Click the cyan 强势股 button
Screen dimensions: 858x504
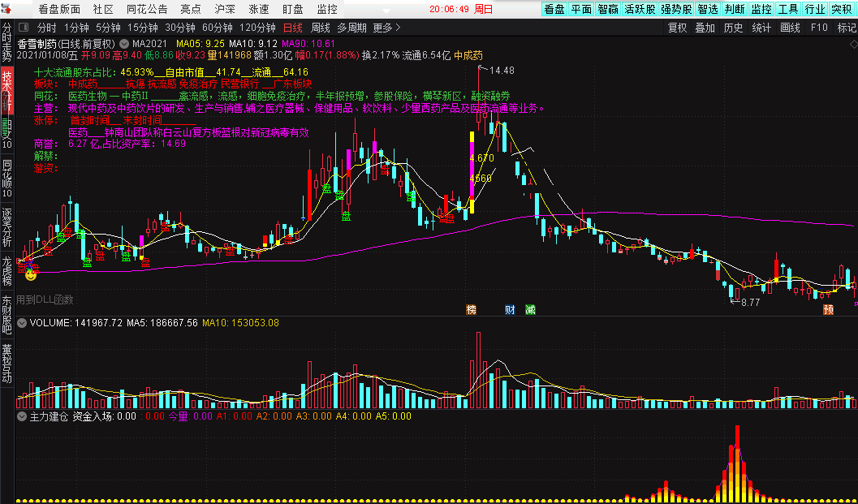(x=676, y=9)
